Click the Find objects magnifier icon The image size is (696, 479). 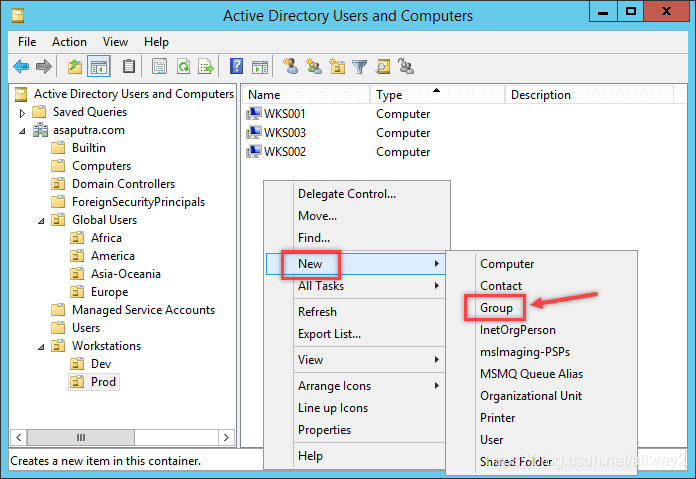pyautogui.click(x=383, y=67)
